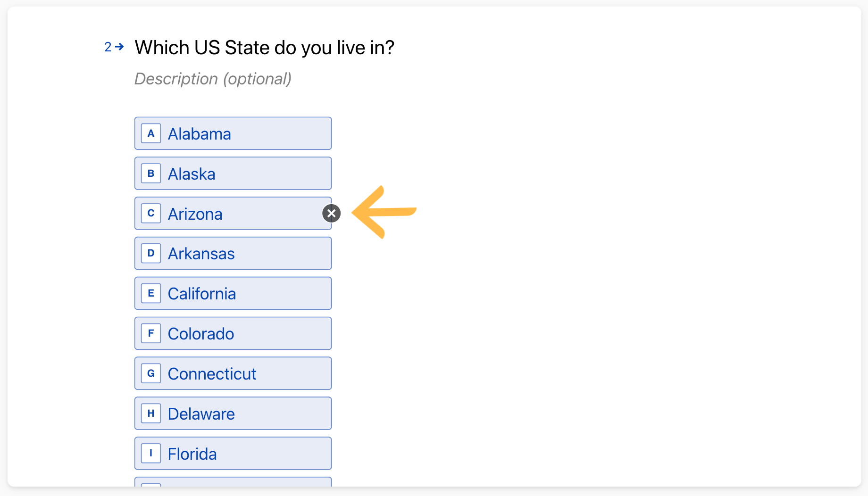Click the letter F key badge
Screen dimensions: 868x496
[151, 333]
